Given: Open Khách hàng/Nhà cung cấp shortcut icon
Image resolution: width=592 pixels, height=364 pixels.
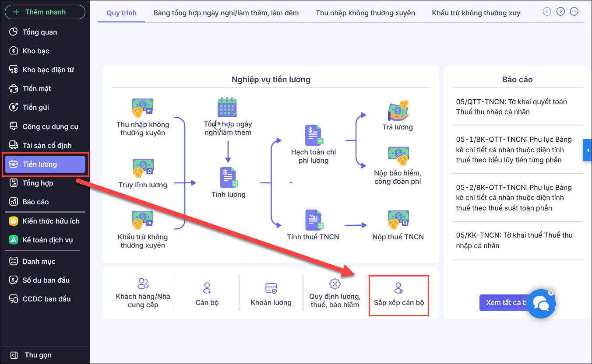Looking at the screenshot, I should pyautogui.click(x=143, y=283).
